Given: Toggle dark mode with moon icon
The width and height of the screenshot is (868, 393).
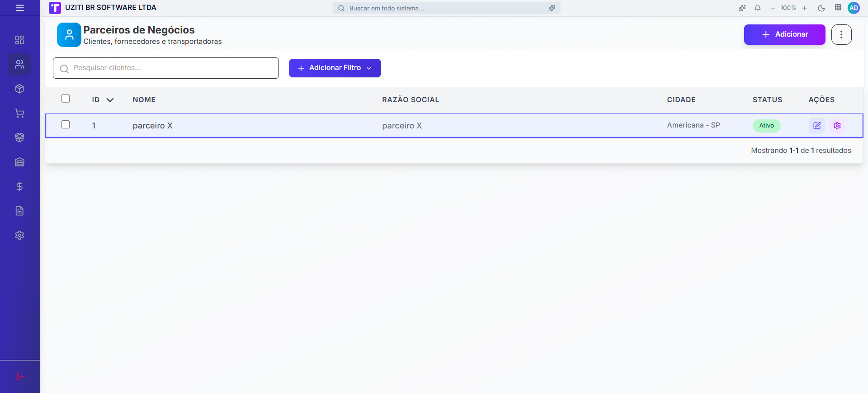Looking at the screenshot, I should [x=821, y=8].
